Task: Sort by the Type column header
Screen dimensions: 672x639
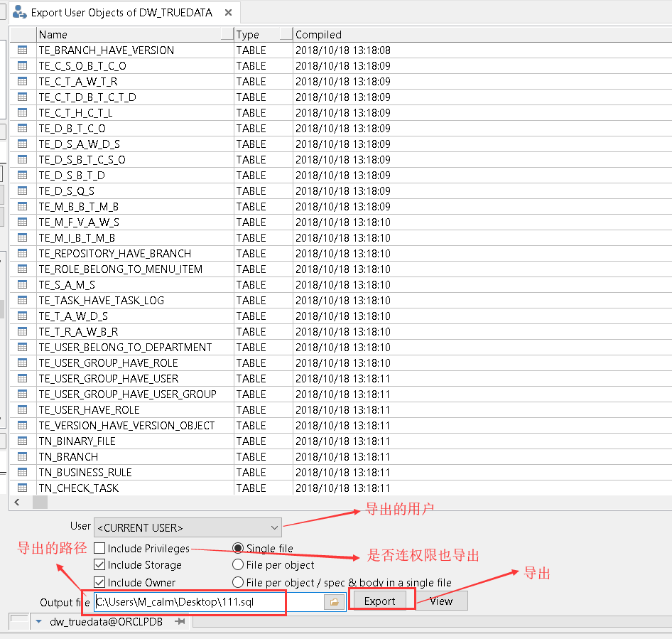Action: [264, 34]
